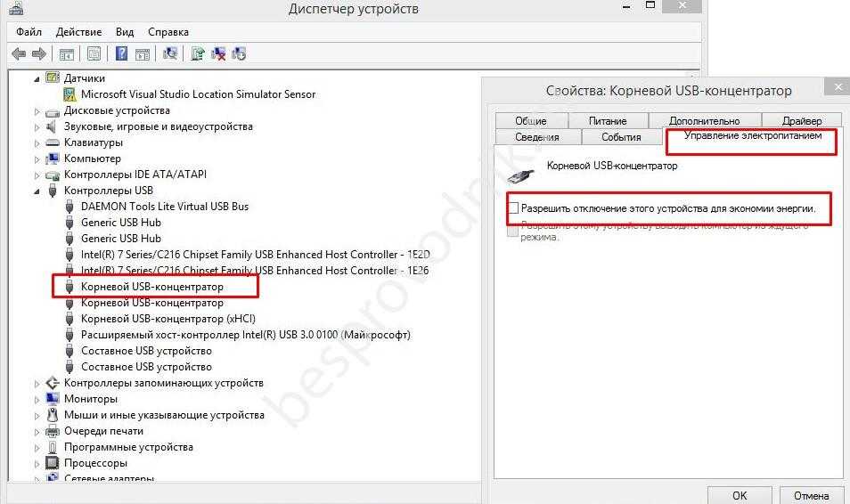Viewport: 850px width, 504px height.
Task: Switch to the Питание tab
Action: (607, 120)
